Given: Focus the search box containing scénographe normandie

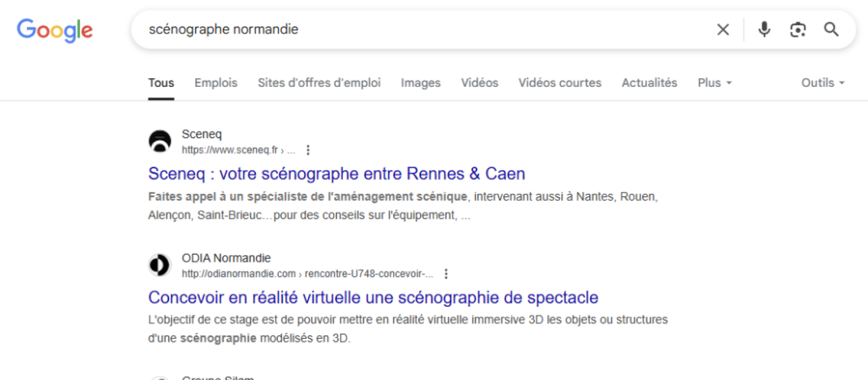Looking at the screenshot, I should coord(423,29).
